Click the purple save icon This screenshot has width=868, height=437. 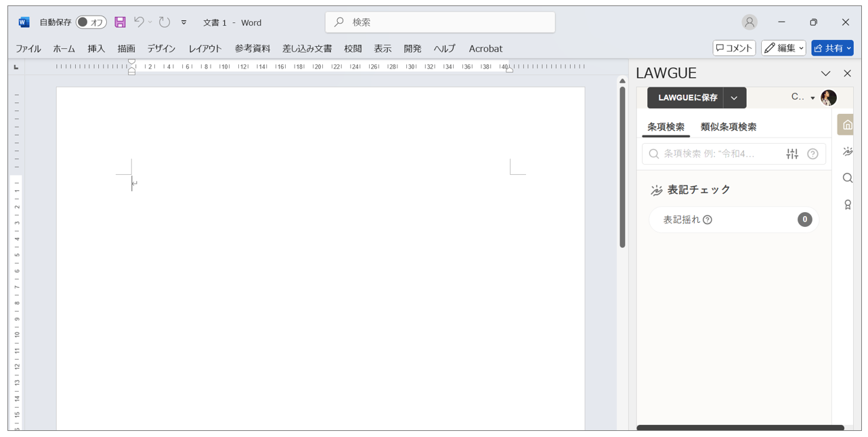click(x=120, y=22)
